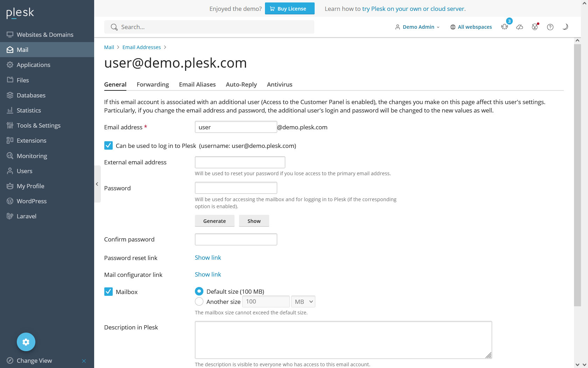Click the cloud icon in the header

click(x=520, y=27)
